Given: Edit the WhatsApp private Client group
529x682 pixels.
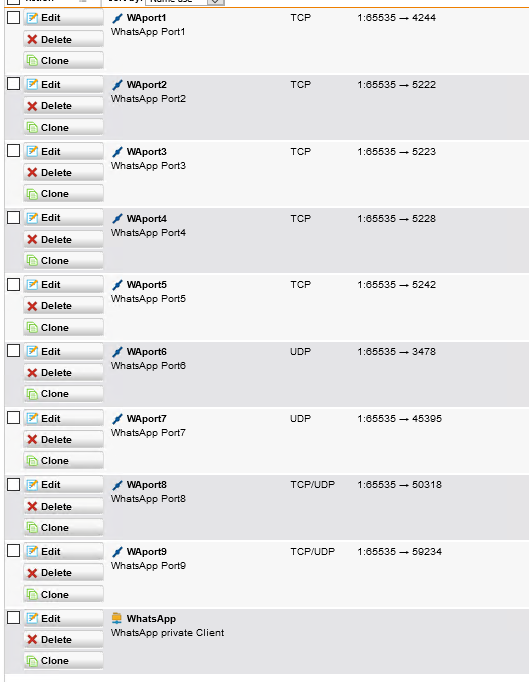Looking at the screenshot, I should (64, 618).
